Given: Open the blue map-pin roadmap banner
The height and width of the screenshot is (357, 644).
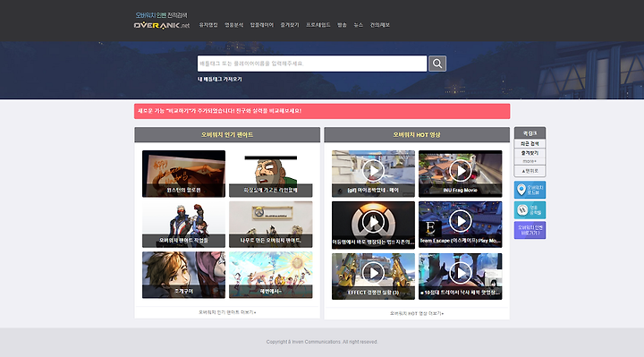Looking at the screenshot, I should [530, 190].
